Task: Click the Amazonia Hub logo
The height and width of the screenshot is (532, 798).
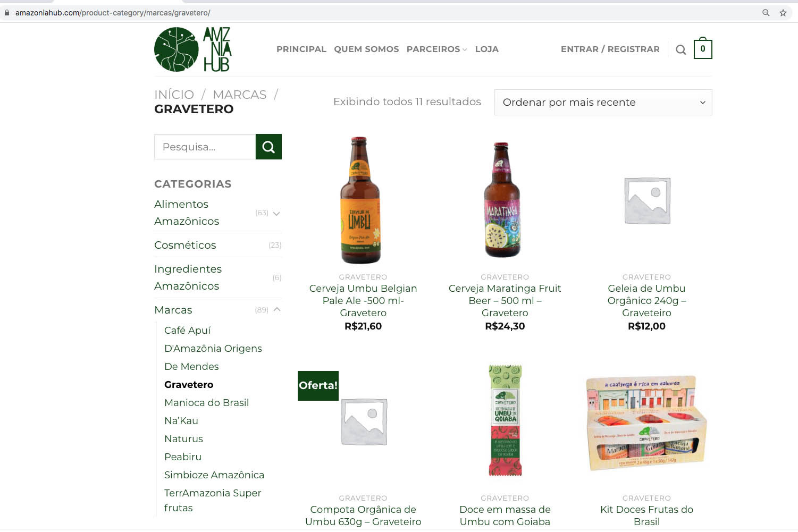Action: pos(193,49)
